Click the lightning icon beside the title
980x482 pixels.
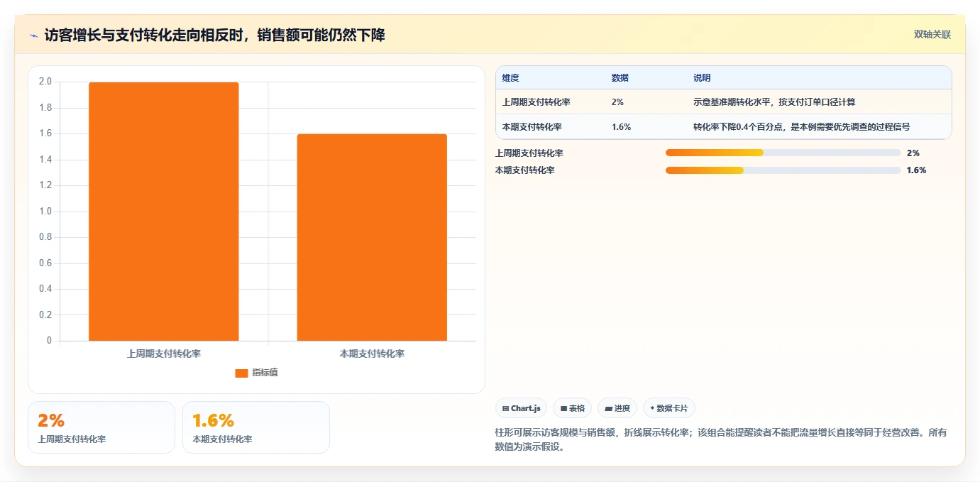[34, 35]
